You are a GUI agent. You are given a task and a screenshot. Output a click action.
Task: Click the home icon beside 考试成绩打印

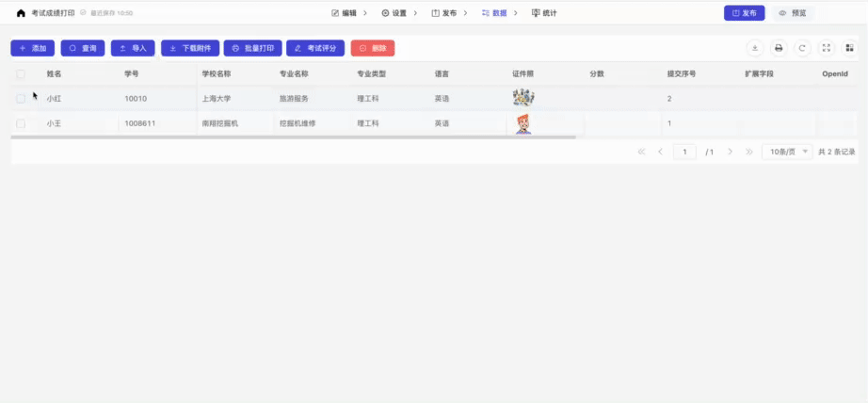click(21, 13)
